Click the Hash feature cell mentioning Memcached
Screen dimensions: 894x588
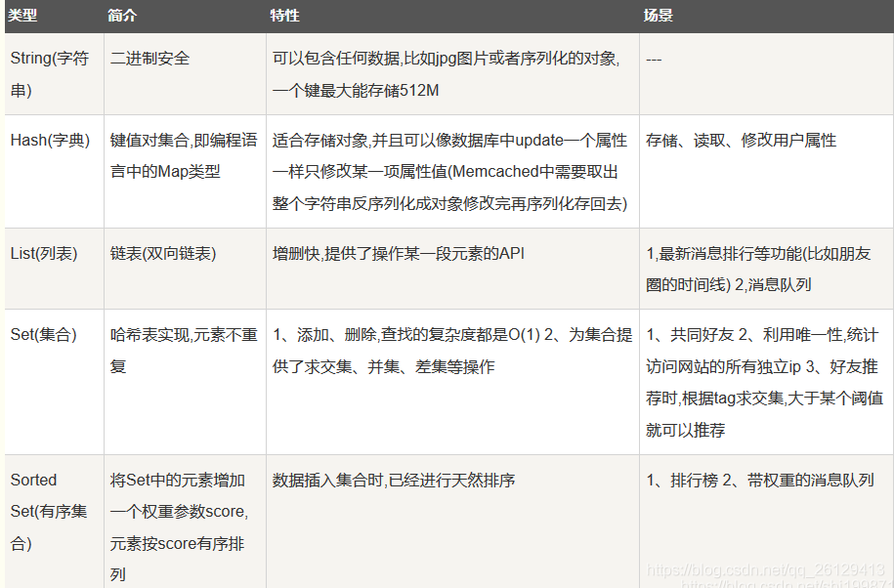452,172
